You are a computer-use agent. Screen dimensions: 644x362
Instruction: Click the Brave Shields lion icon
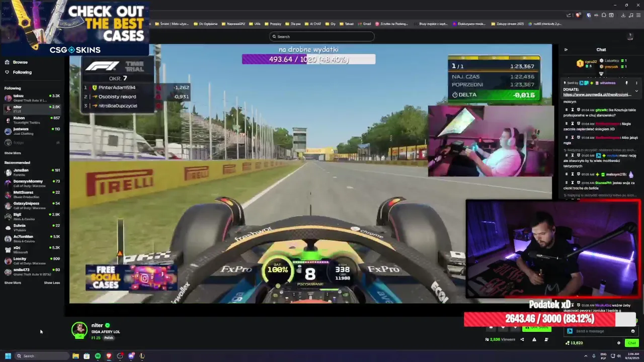pos(578,15)
